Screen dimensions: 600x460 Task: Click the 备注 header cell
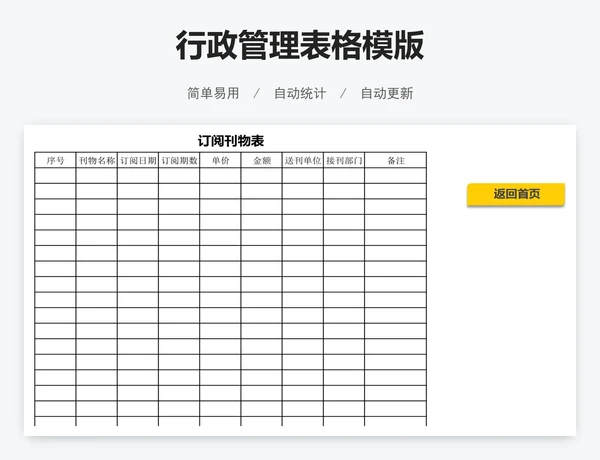[395, 160]
